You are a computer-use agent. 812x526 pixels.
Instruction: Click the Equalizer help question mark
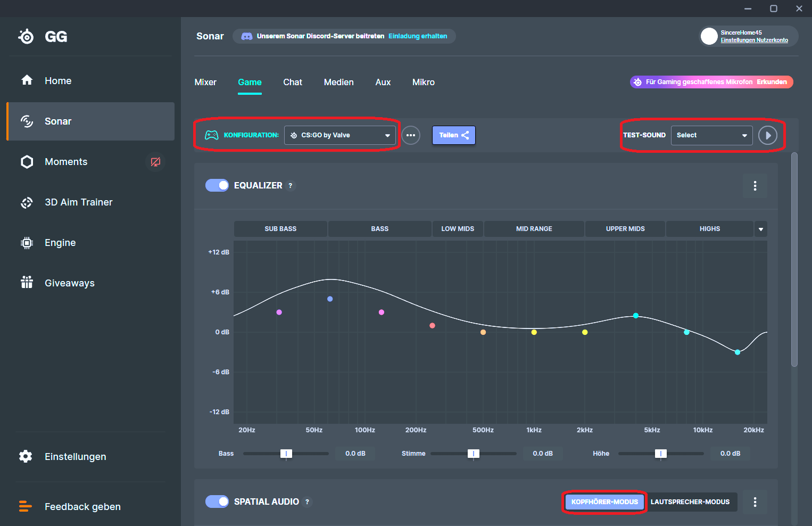point(290,186)
